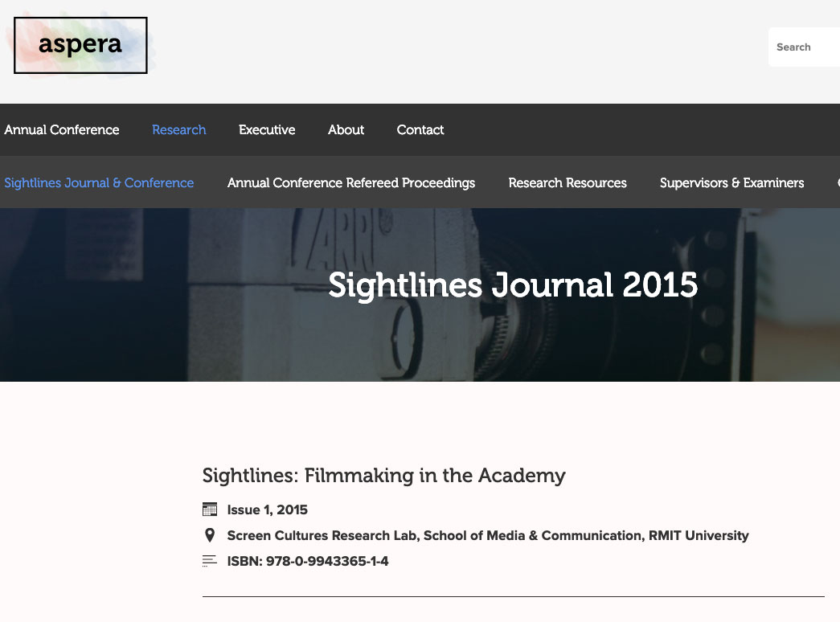Select the Research menu item
Image resolution: width=840 pixels, height=622 pixels.
(178, 129)
